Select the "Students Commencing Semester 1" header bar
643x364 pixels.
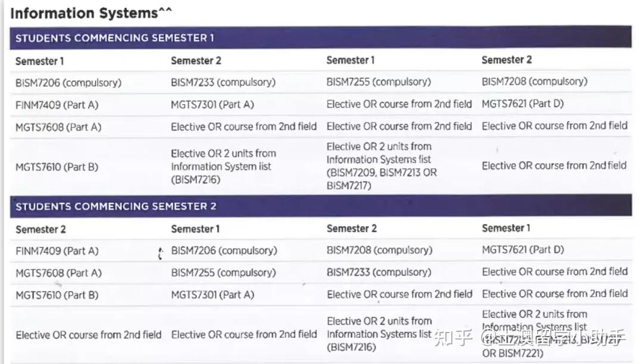pyautogui.click(x=320, y=38)
